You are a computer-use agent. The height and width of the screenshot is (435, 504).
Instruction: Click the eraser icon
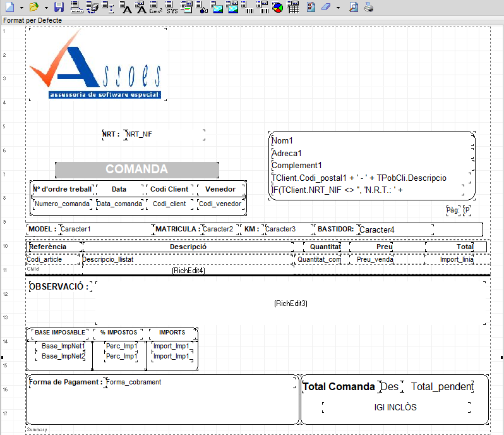tap(327, 7)
